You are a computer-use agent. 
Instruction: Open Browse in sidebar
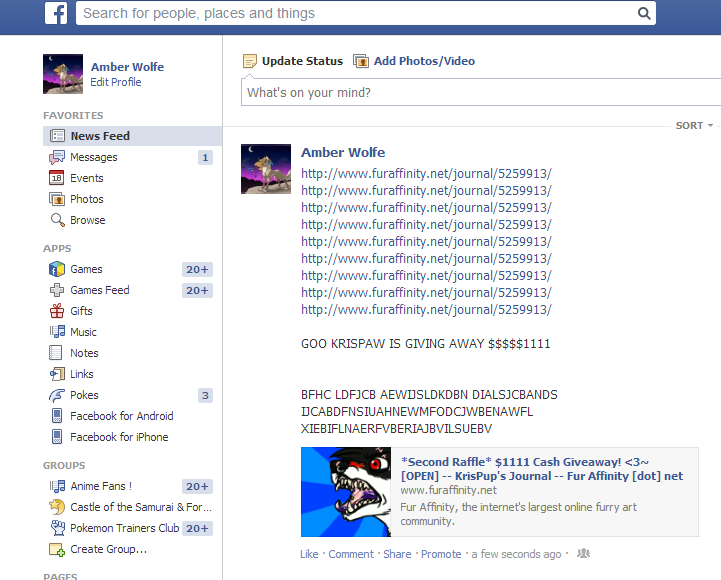(x=88, y=220)
